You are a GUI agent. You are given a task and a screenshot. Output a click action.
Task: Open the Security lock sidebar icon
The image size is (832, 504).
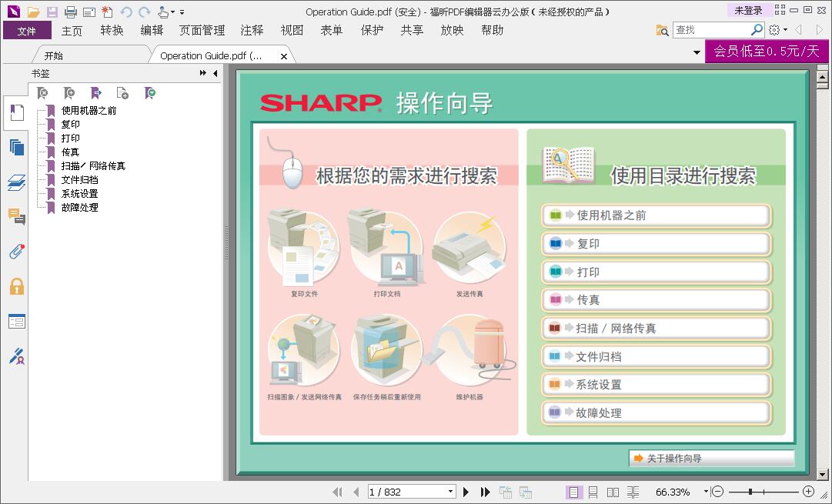coord(16,286)
